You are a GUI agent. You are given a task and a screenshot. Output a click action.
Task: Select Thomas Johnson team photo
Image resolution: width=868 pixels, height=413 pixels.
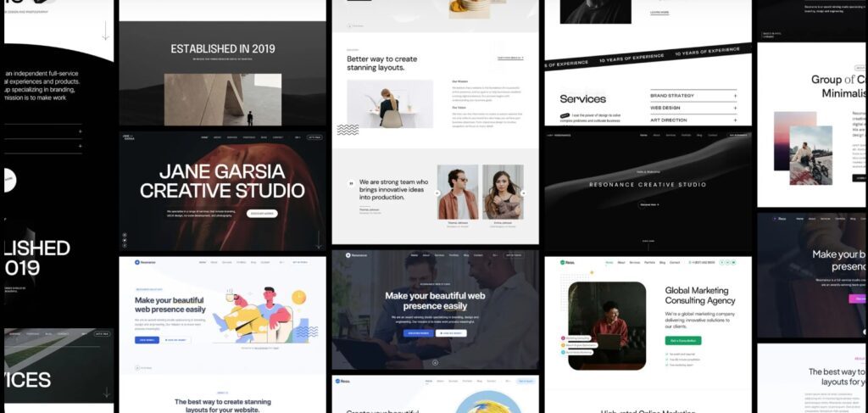[x=458, y=193]
